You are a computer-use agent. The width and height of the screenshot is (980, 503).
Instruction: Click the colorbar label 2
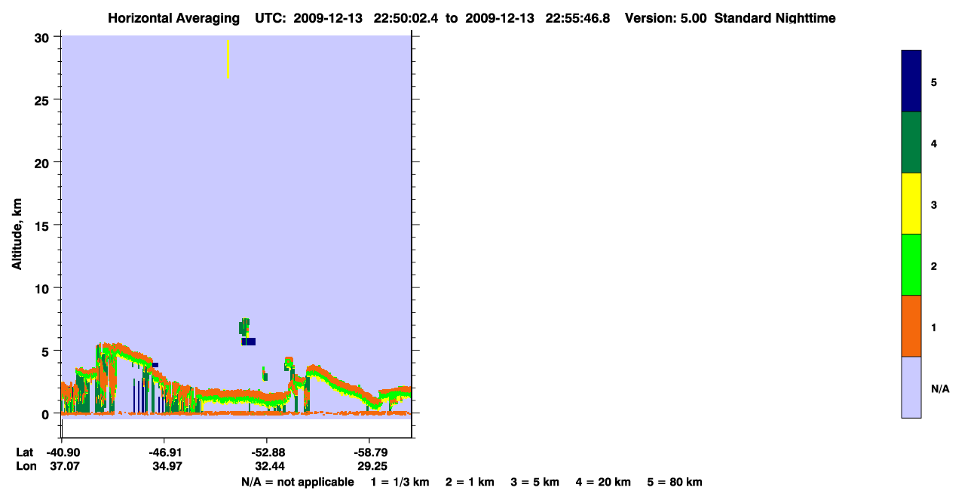tap(934, 266)
